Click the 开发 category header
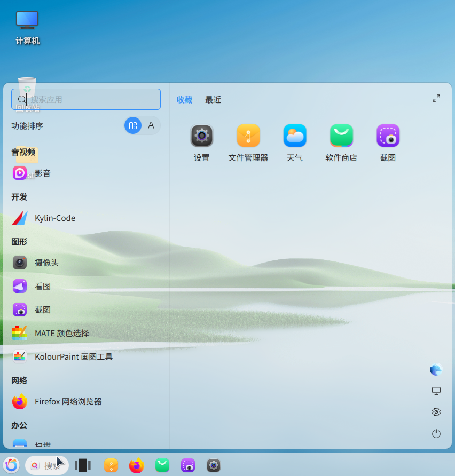 pyautogui.click(x=19, y=197)
